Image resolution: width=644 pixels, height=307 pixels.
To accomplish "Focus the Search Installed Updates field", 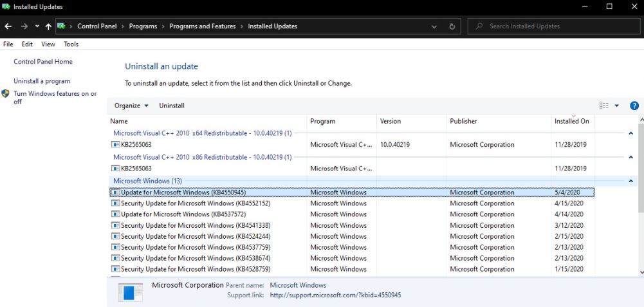I will click(554, 26).
